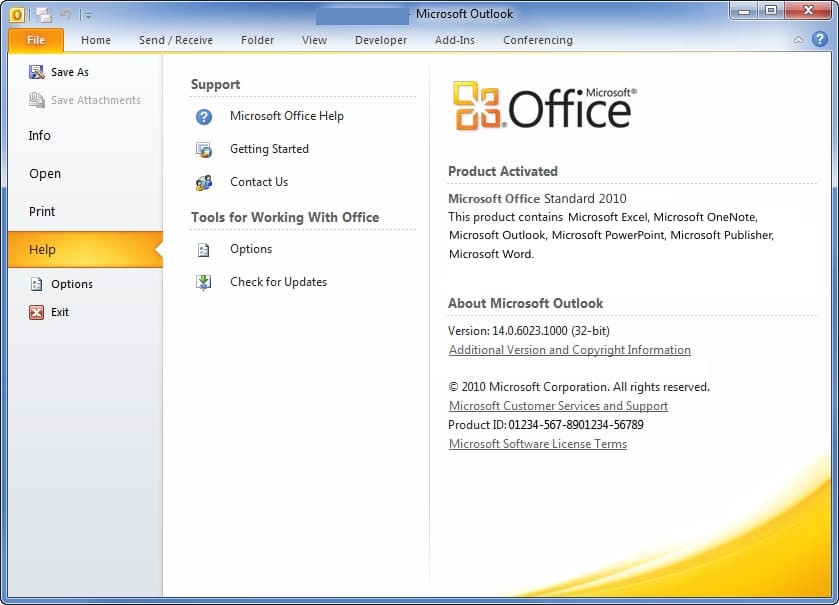Switch to the Home ribbon tab
Viewport: 839px width, 605px height.
coord(96,40)
